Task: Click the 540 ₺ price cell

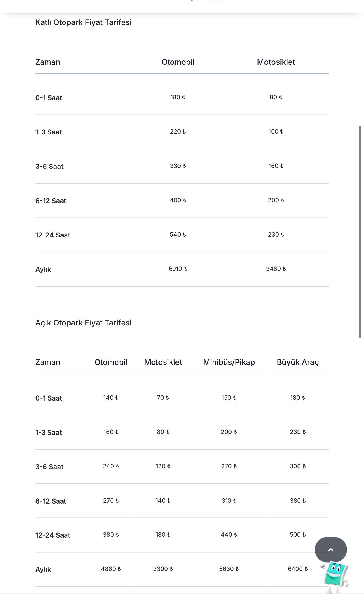Action: coord(178,235)
